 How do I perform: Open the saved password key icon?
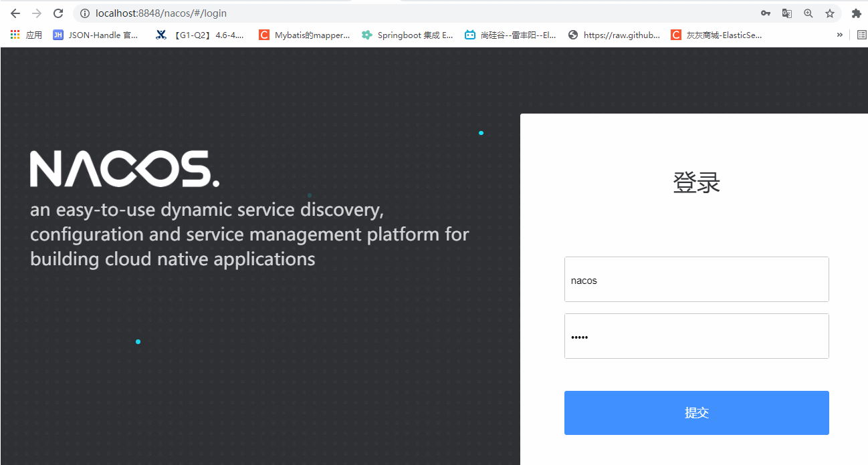(x=766, y=13)
